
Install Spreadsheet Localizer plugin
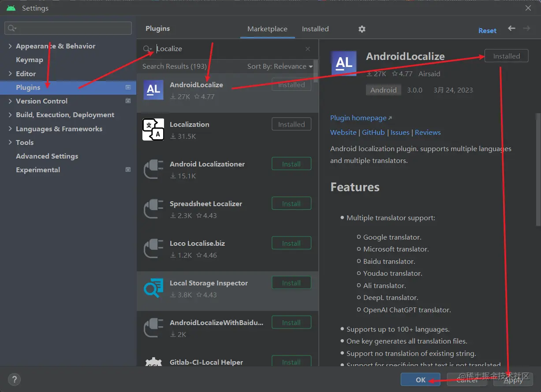291,203
